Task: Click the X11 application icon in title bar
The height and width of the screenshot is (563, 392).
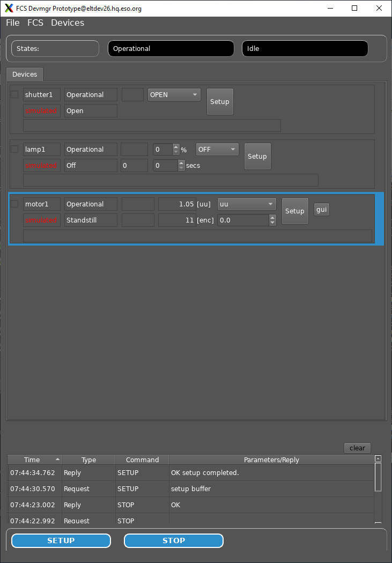Action: [9, 8]
